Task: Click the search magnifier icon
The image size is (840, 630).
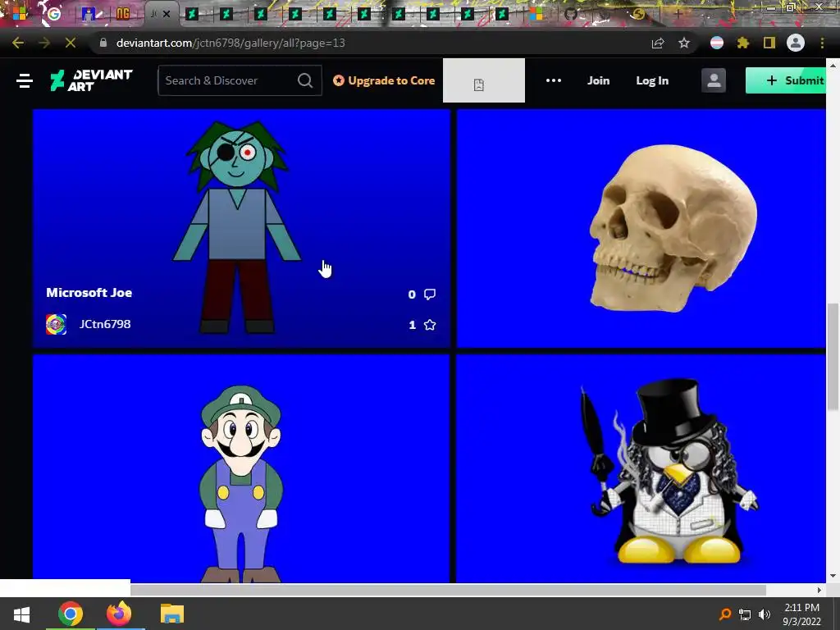Action: (x=305, y=80)
